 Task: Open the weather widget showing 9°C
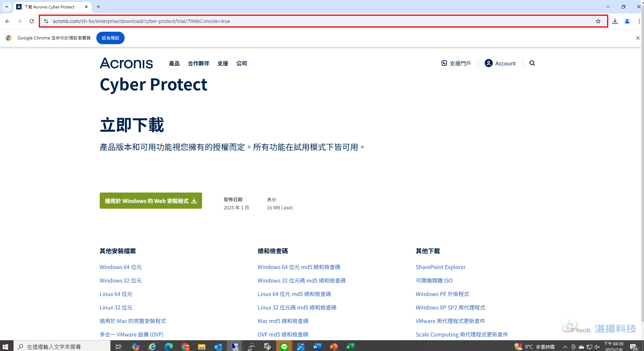click(535, 347)
